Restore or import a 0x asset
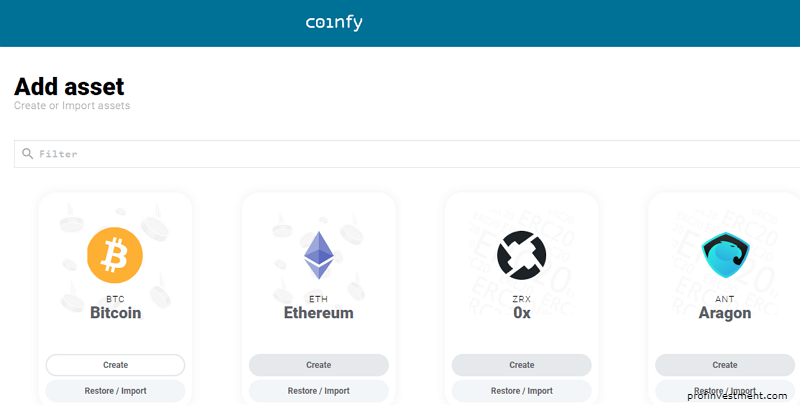Image resolution: width=800 pixels, height=405 pixels. [521, 391]
